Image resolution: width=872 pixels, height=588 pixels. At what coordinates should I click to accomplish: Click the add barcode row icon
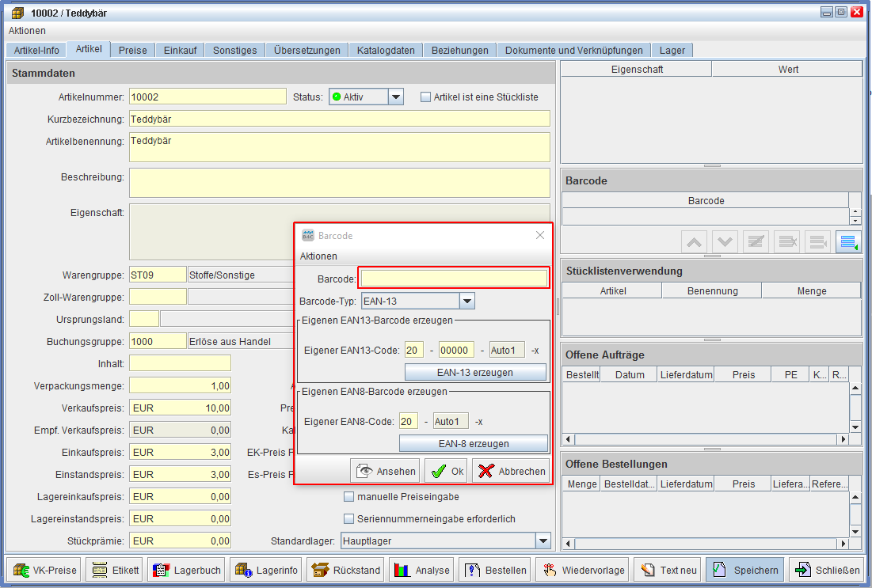847,242
